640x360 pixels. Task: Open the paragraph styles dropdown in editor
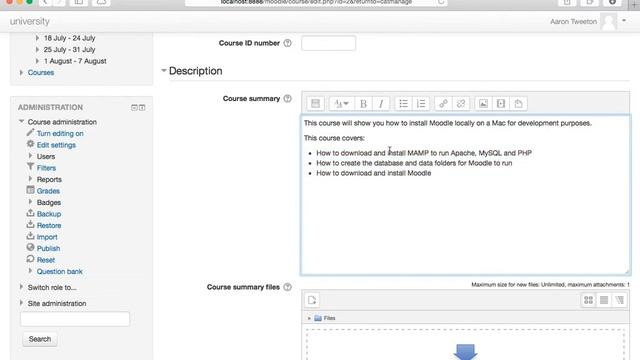[341, 104]
